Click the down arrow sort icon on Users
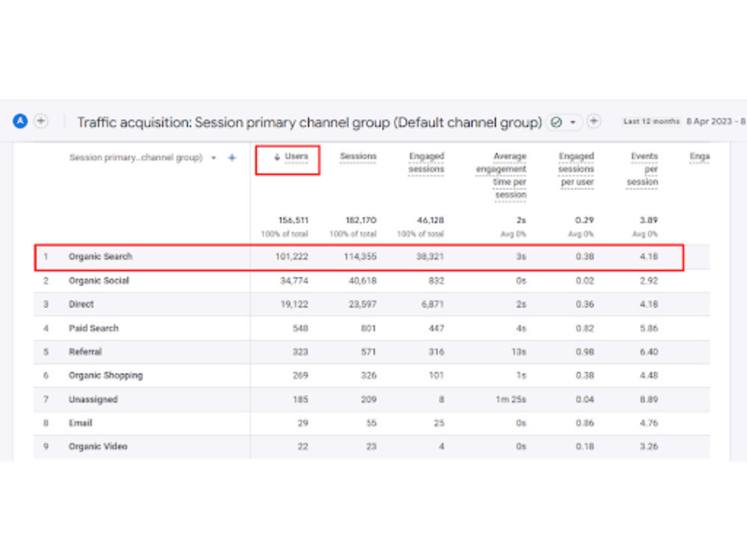Screen dimensions: 747x560 coord(277,157)
